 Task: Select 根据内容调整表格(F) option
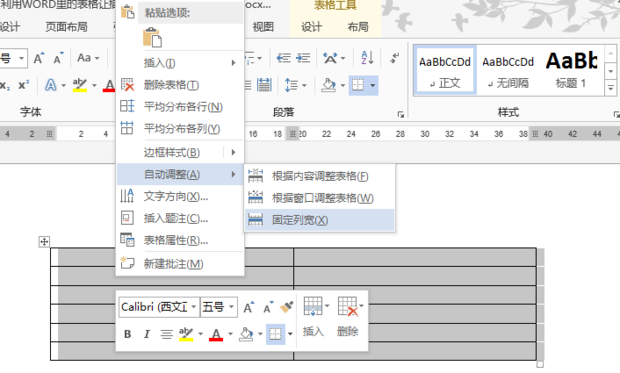click(x=319, y=176)
